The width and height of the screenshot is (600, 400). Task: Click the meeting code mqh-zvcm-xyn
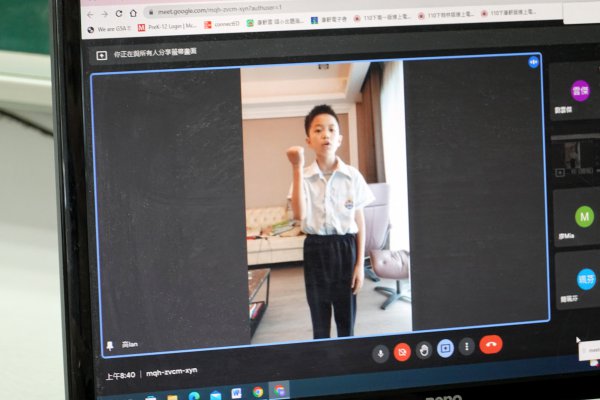click(171, 371)
